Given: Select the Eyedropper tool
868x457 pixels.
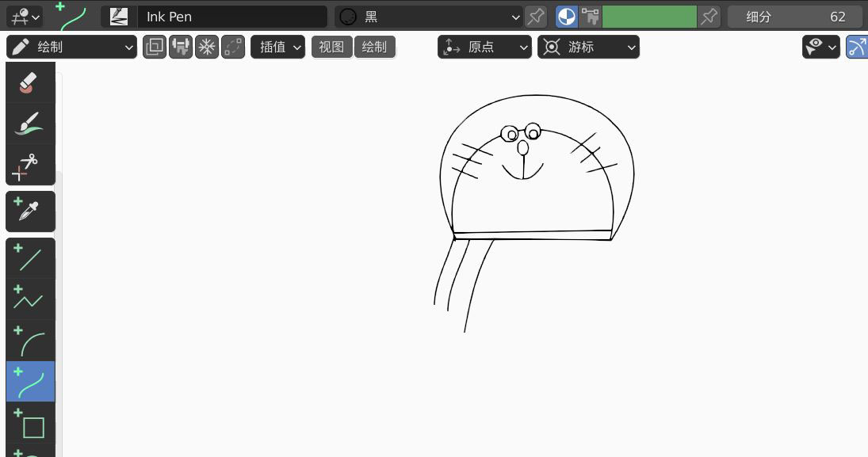Looking at the screenshot, I should tap(30, 211).
